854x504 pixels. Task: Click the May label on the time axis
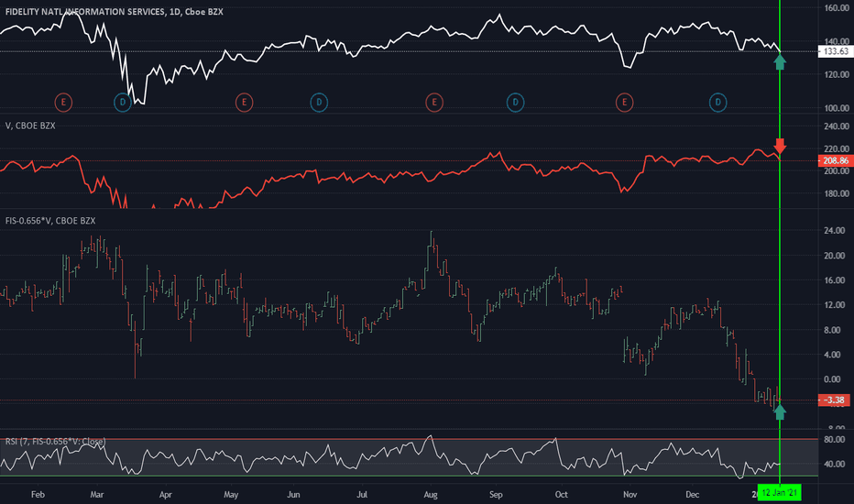click(231, 495)
